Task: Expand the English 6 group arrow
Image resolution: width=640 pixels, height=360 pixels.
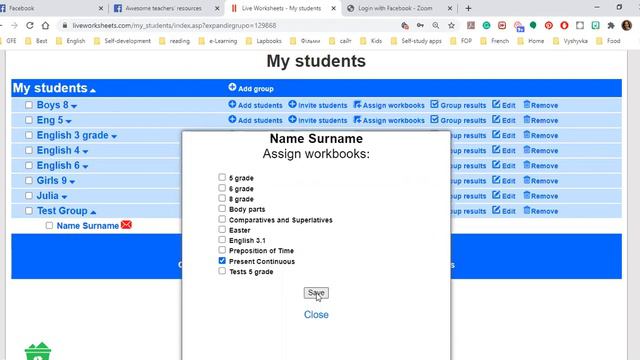Action: coord(85,167)
